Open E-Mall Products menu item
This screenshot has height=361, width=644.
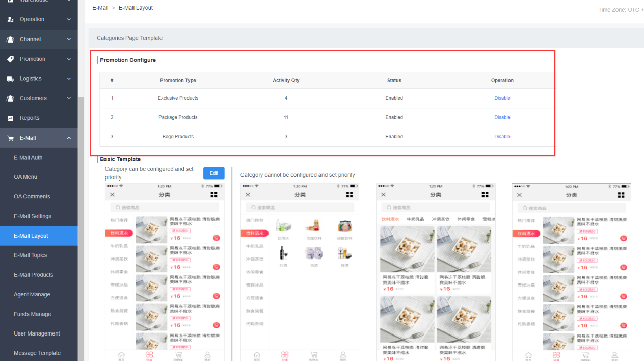click(x=33, y=275)
